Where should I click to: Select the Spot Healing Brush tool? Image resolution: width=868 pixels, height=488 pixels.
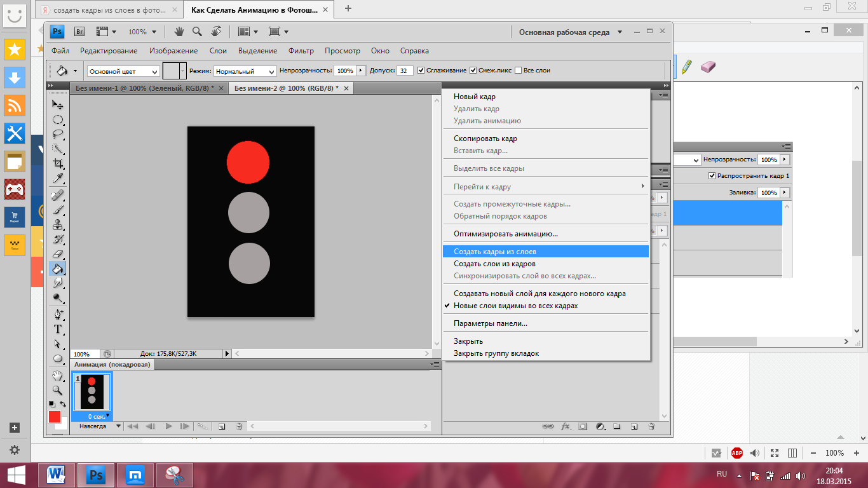(x=58, y=194)
